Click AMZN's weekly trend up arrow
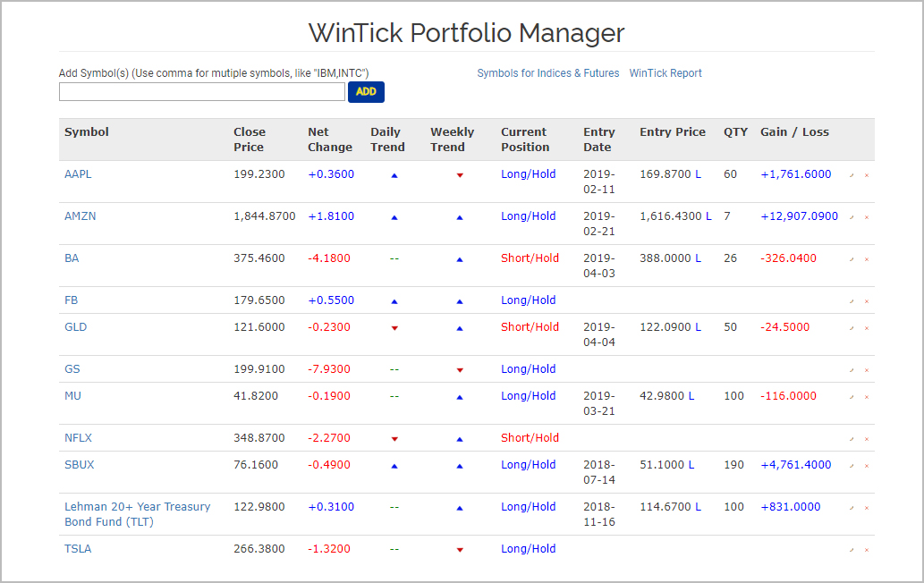This screenshot has height=583, width=924. coord(459,216)
